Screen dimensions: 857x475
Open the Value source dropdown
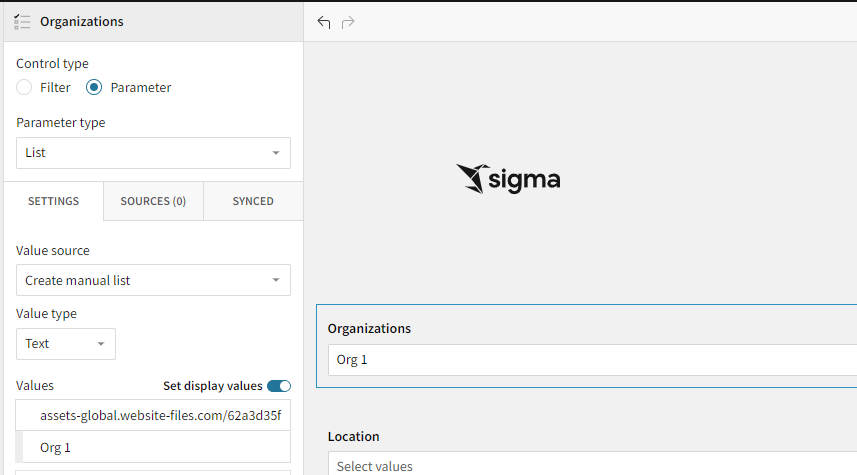pyautogui.click(x=153, y=280)
